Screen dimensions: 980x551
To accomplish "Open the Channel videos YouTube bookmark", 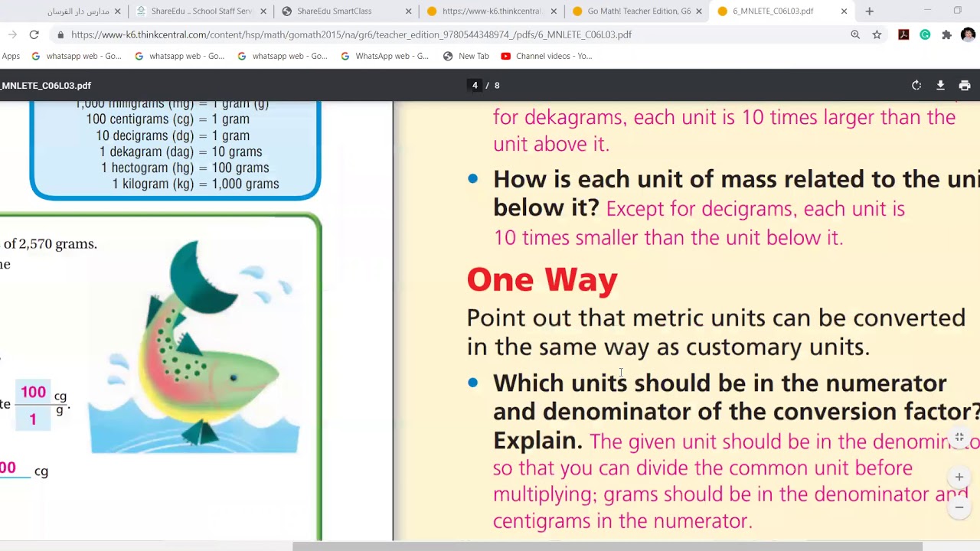I will click(x=547, y=56).
